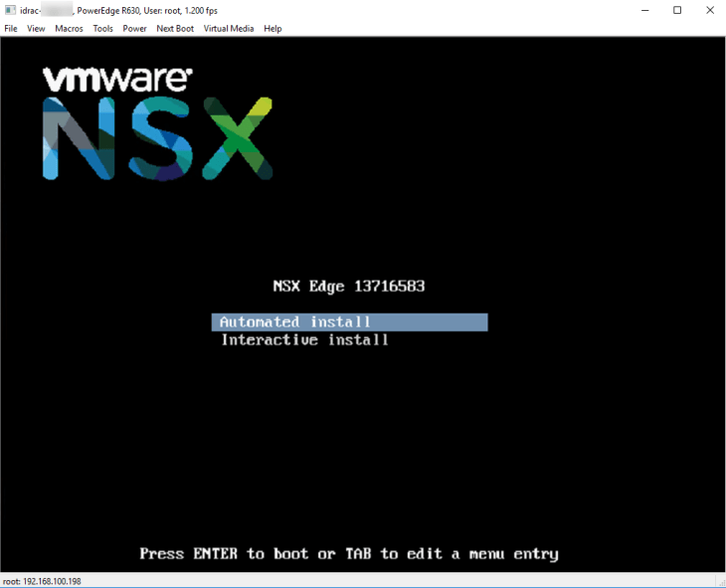The width and height of the screenshot is (726, 588).
Task: Click the NSX Edge 13716583 heading
Action: tap(349, 287)
